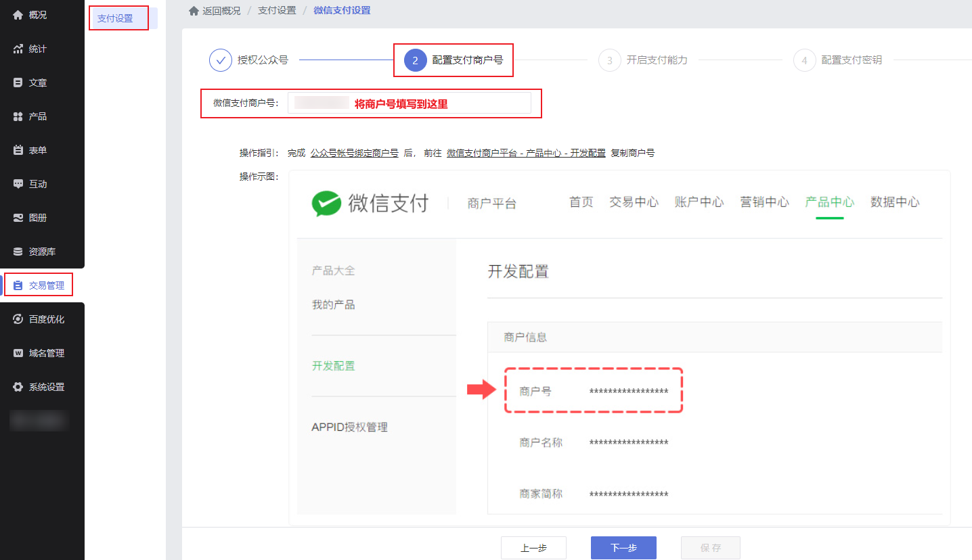Click the 配置支付密钥 step label
The height and width of the screenshot is (560, 972).
852,60
